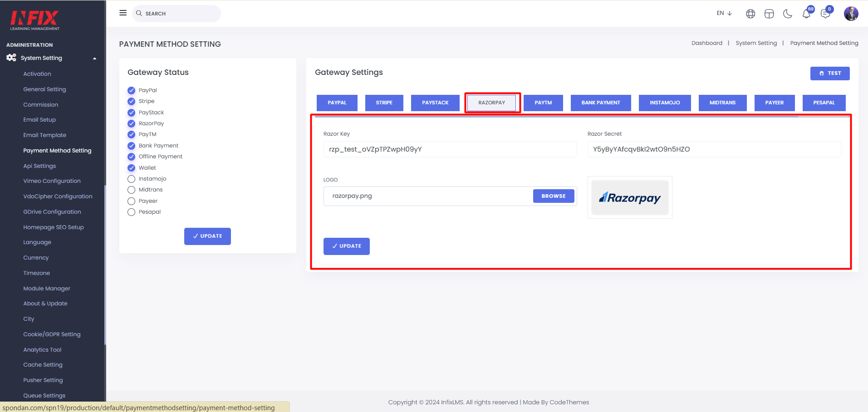Uncheck the PayPal gateway checkbox
868x412 pixels.
coord(132,90)
